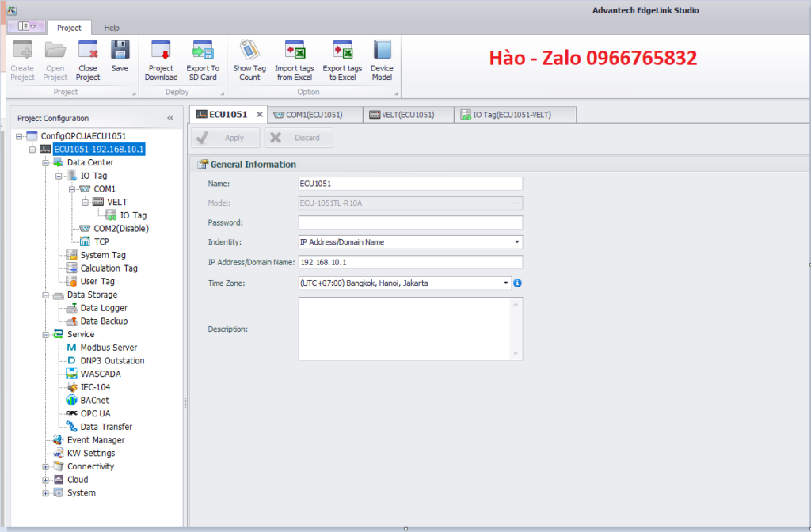Screen dimensions: 811x532
Task: Click the Open Project icon
Action: click(55, 50)
